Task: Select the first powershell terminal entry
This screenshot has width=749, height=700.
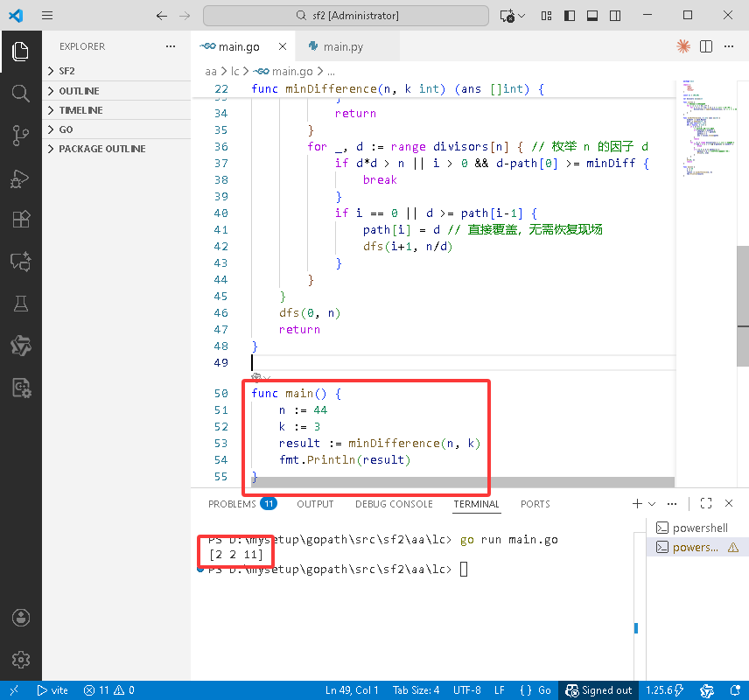Action: [x=696, y=528]
